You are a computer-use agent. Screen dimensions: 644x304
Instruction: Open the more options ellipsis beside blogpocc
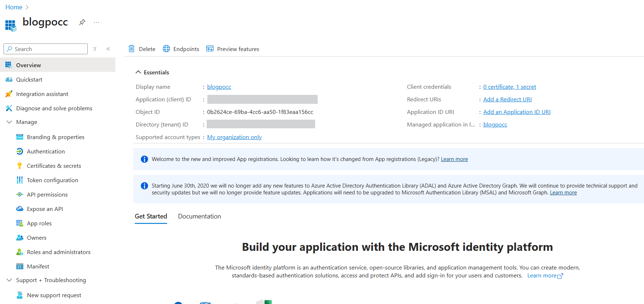pos(96,22)
